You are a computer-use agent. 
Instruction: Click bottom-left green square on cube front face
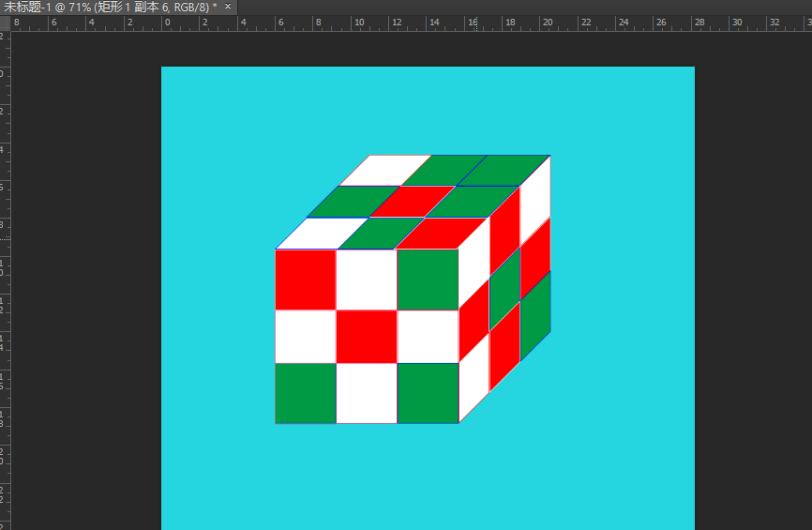[306, 393]
